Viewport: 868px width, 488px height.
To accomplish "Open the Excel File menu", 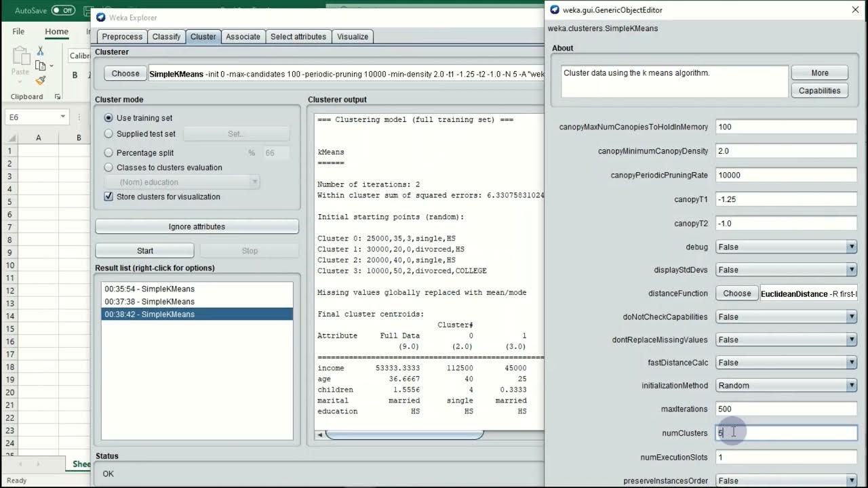I will click(x=18, y=31).
